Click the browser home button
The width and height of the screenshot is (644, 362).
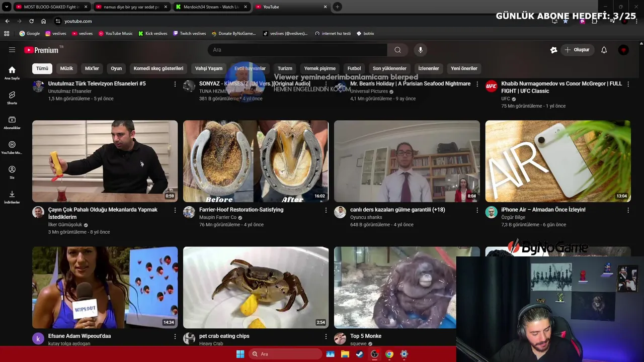(x=44, y=21)
